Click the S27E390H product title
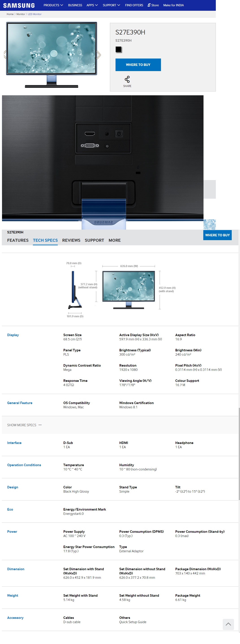 point(130,32)
